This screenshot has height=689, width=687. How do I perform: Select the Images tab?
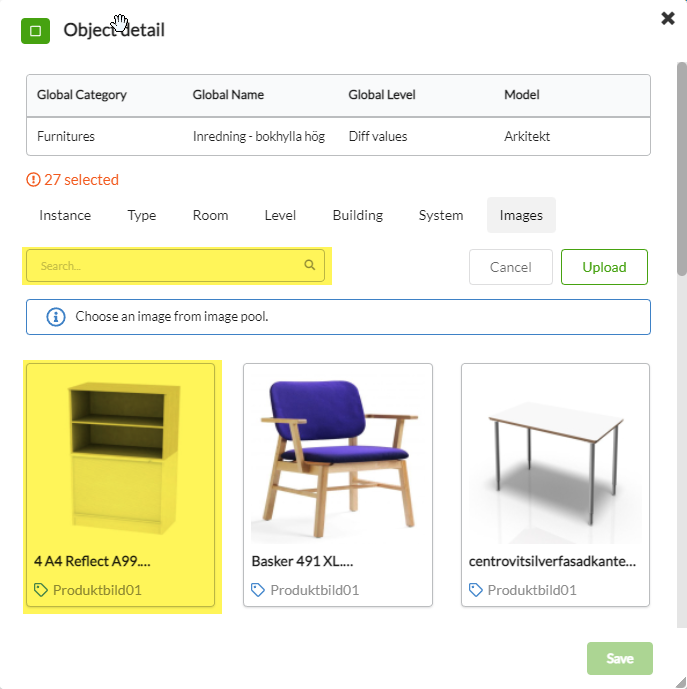pos(521,215)
